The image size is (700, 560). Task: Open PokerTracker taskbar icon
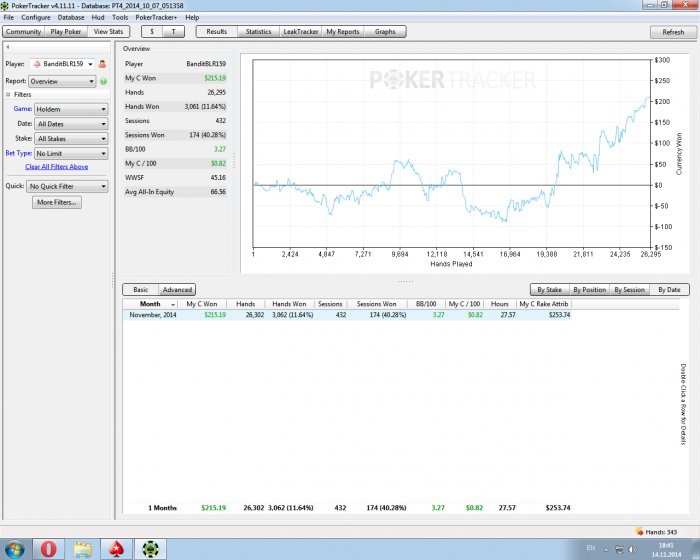(150, 549)
